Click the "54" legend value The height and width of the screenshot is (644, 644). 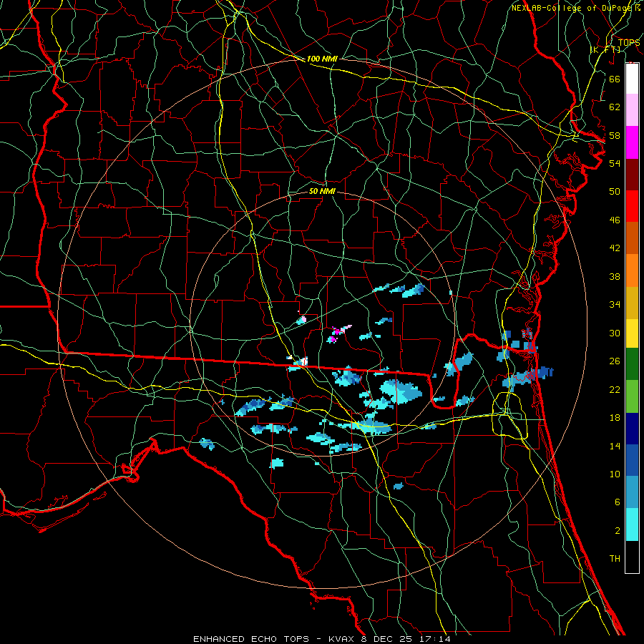click(x=615, y=163)
